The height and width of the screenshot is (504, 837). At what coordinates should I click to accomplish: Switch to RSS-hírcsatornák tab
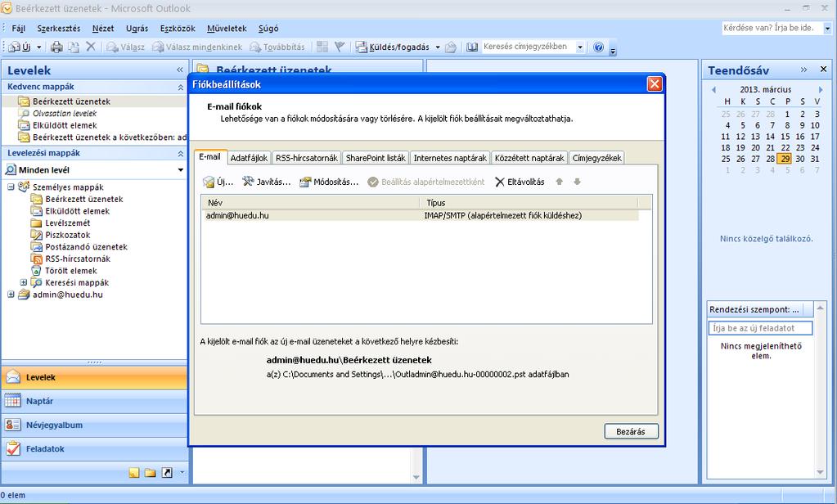(x=306, y=158)
